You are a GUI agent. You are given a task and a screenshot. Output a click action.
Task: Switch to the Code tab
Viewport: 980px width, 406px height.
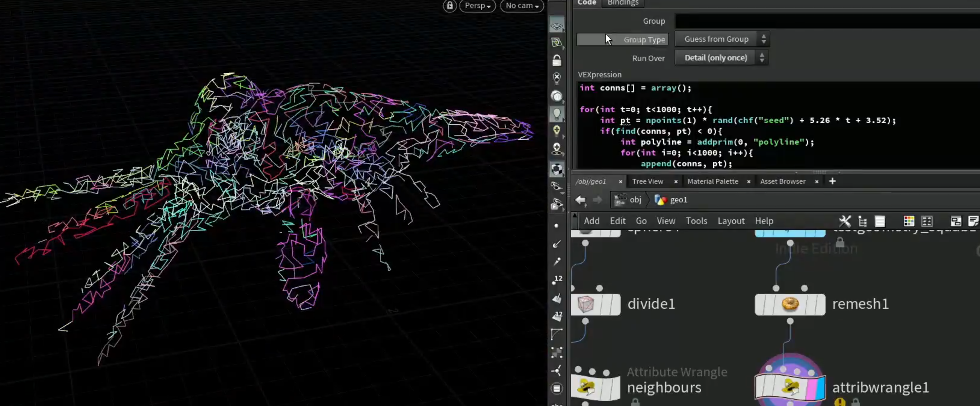(x=587, y=3)
